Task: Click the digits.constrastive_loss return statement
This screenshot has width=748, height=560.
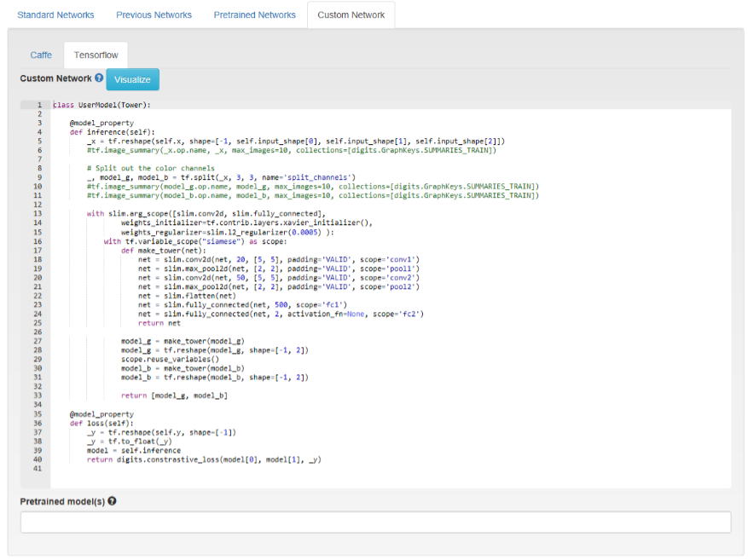Action: 203,459
